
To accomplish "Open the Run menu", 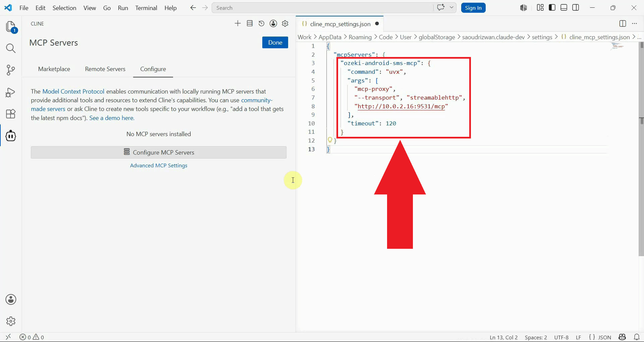I will [x=123, y=8].
